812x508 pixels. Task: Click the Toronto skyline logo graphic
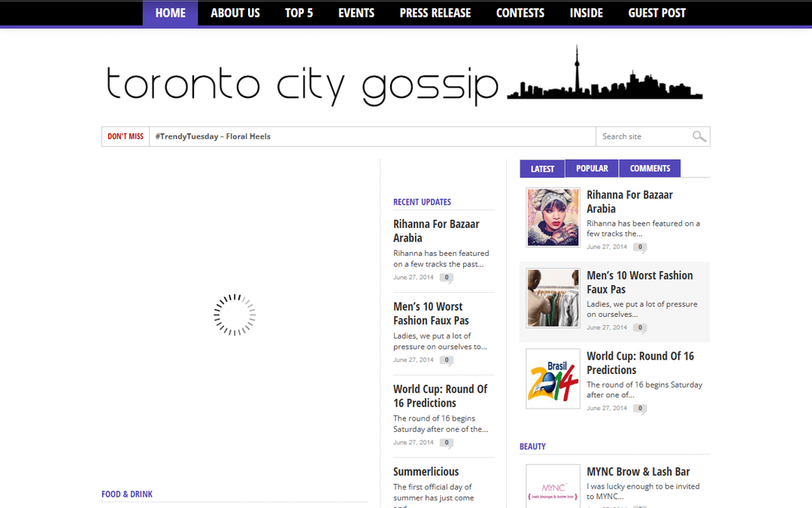click(x=604, y=72)
